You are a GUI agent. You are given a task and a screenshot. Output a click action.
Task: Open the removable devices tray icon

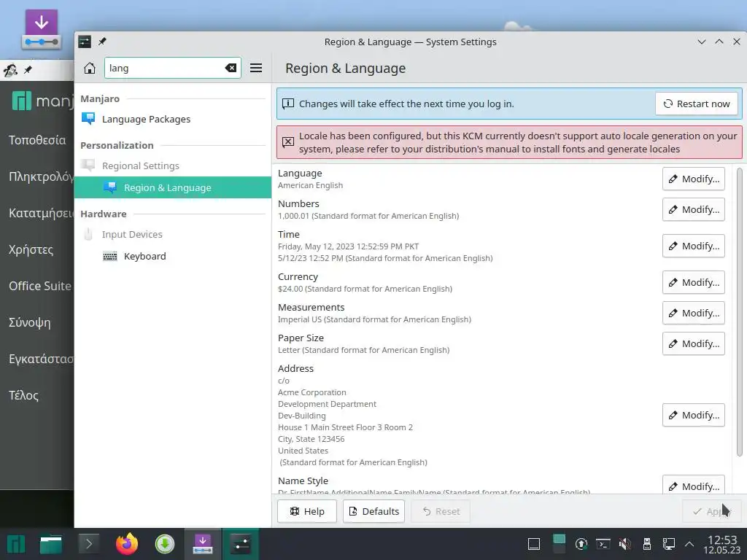pyautogui.click(x=647, y=544)
